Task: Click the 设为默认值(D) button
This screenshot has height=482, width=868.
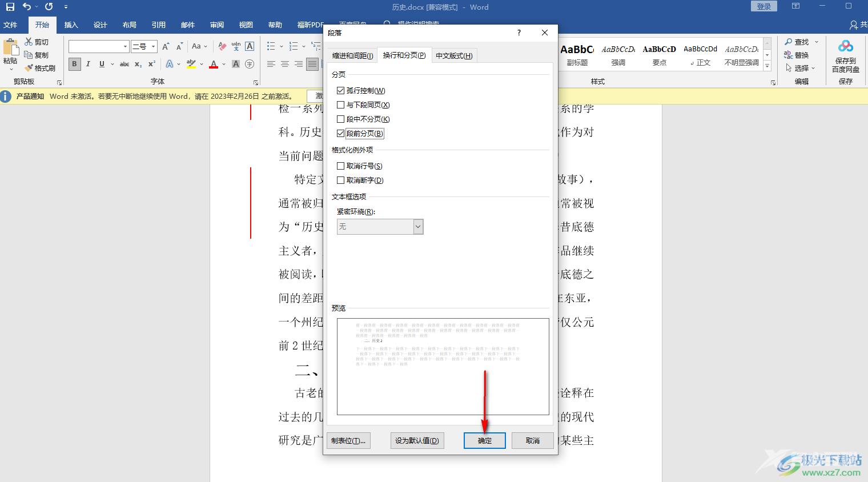Action: click(x=417, y=440)
